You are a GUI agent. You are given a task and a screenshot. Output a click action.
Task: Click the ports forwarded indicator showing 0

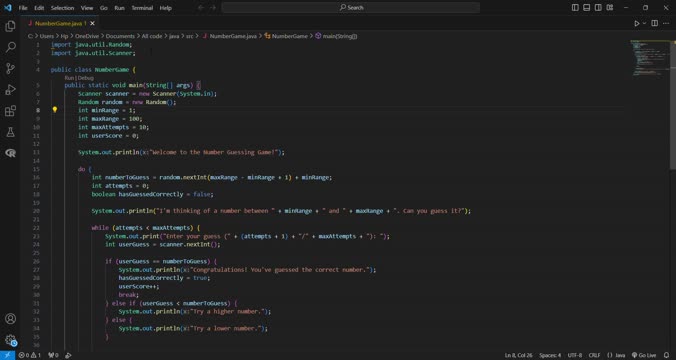click(x=53, y=355)
